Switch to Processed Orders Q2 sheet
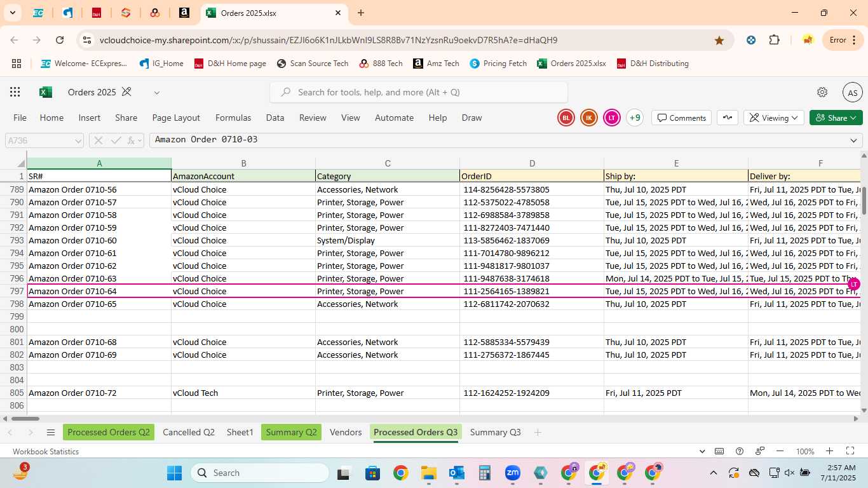868x488 pixels. [x=109, y=432]
